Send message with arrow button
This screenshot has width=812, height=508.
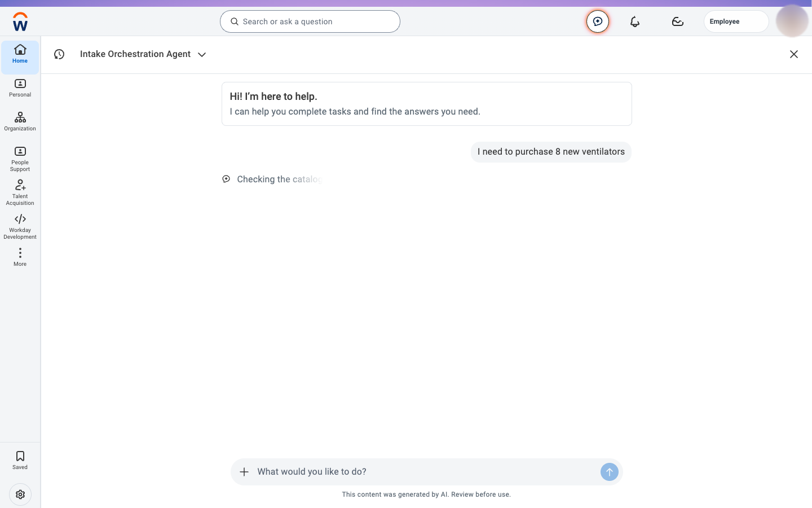(610, 472)
